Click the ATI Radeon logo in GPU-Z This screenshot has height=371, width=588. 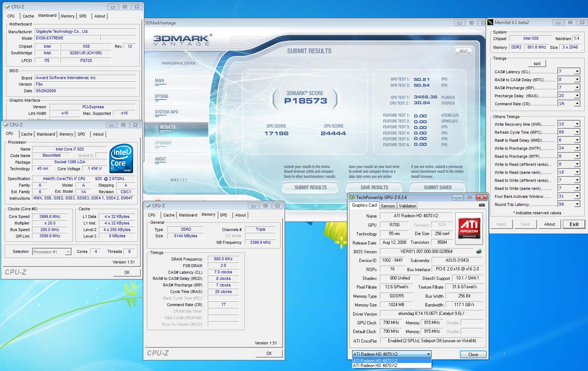(x=469, y=229)
